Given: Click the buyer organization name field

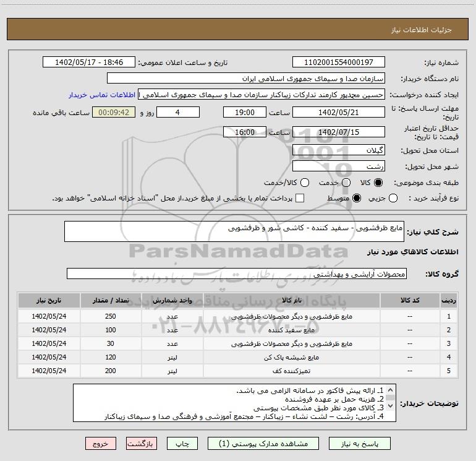Looking at the screenshot, I should point(246,79).
